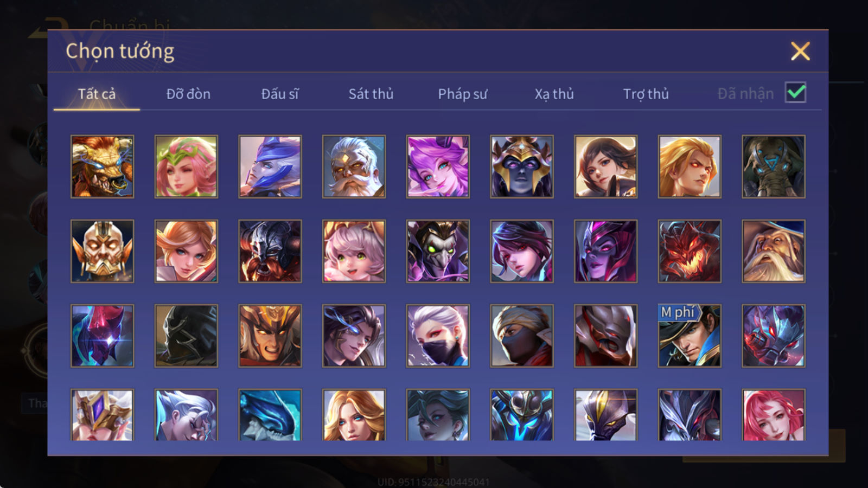Choose the white-bearded old warrior hero
This screenshot has width=868, height=488.
coord(354,166)
